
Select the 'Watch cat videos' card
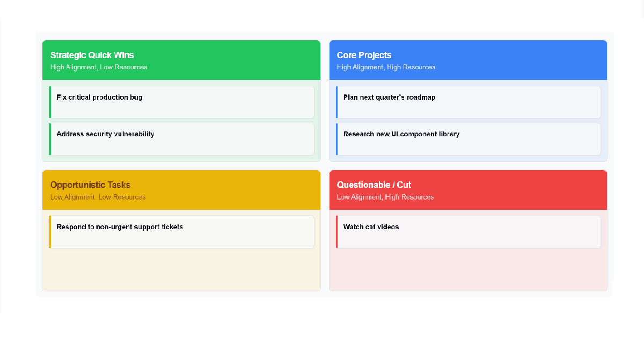[469, 232]
